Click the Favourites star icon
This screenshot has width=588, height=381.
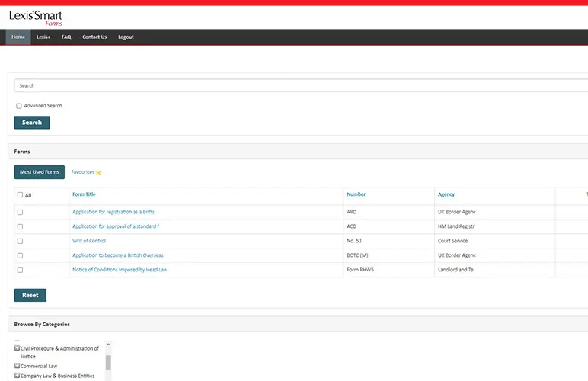click(x=98, y=173)
